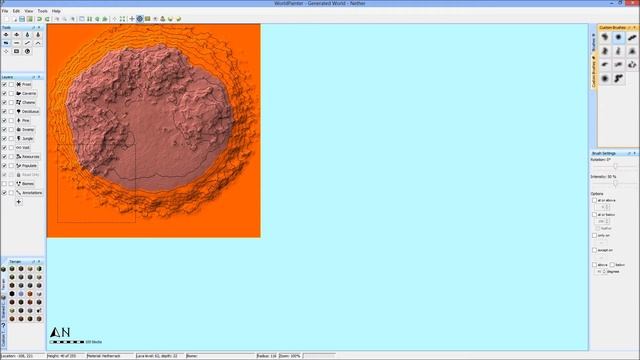Tick the 'below' slope checkbox
The width and height of the screenshot is (640, 360).
612,265
